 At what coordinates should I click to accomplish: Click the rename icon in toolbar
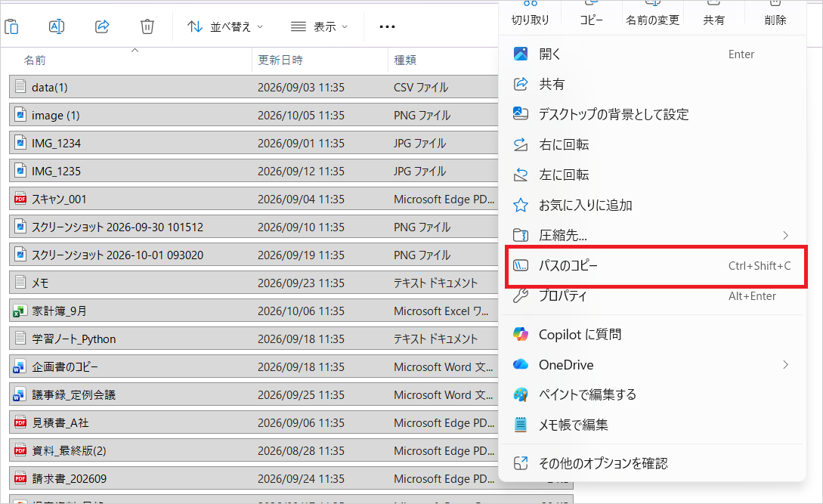[57, 26]
